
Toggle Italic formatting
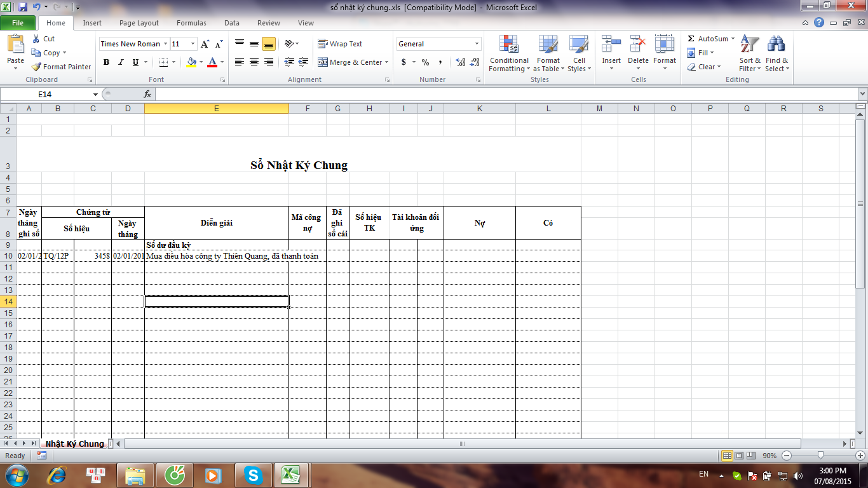(121, 62)
